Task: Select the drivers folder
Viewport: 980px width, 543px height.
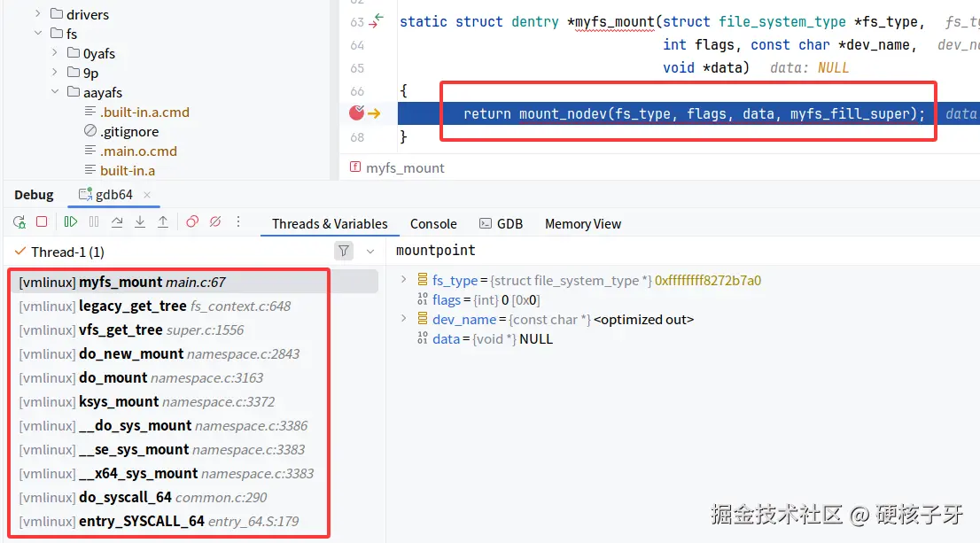Action: (x=88, y=14)
